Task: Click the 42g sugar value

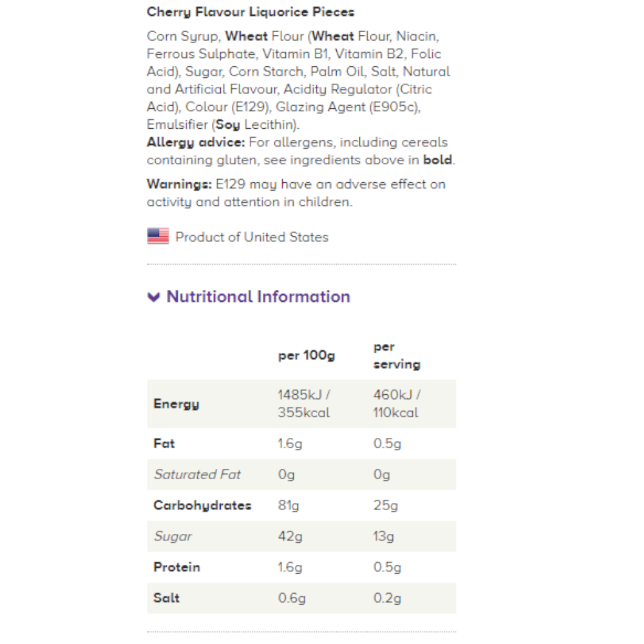Action: (290, 536)
